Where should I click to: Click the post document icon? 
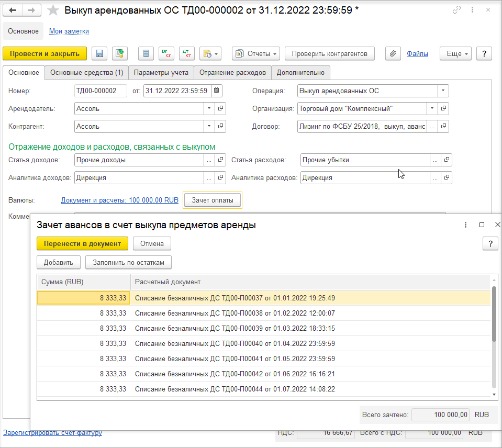click(x=120, y=53)
